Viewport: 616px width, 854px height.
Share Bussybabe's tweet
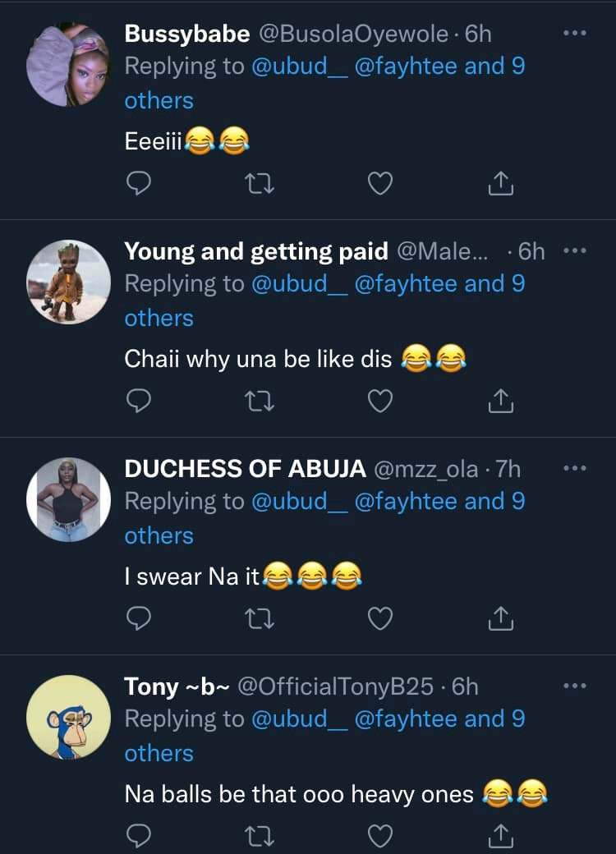(500, 184)
